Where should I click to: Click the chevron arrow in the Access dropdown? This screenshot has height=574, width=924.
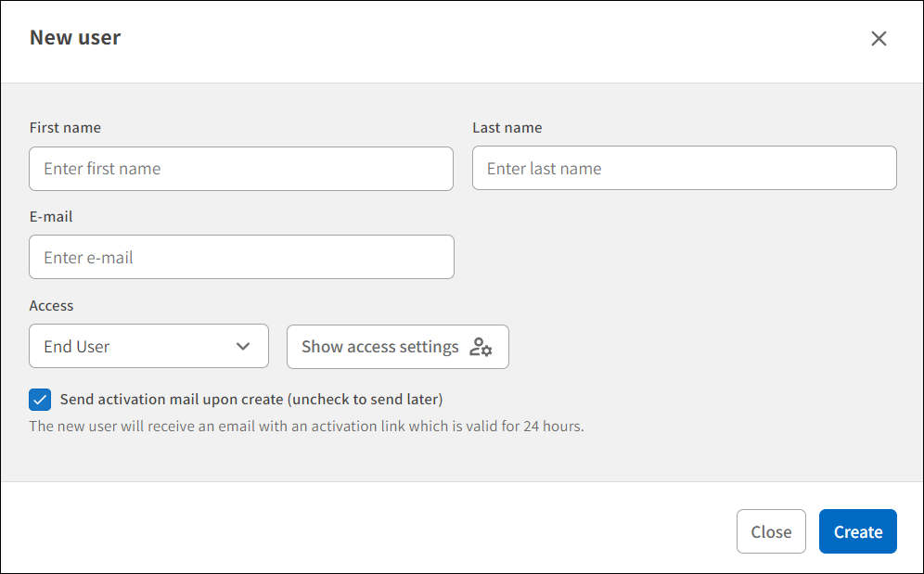pos(243,347)
